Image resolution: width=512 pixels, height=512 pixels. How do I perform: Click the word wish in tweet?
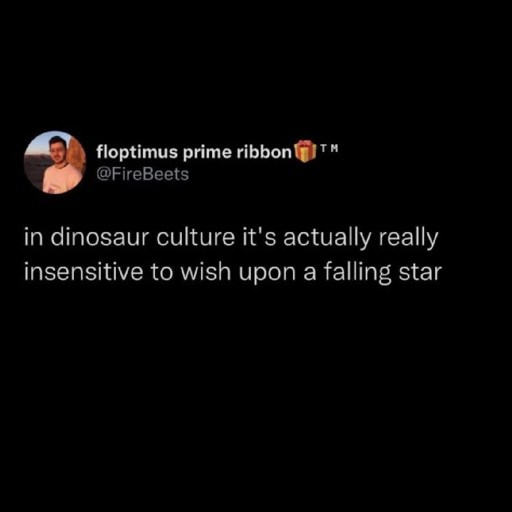coord(206,272)
